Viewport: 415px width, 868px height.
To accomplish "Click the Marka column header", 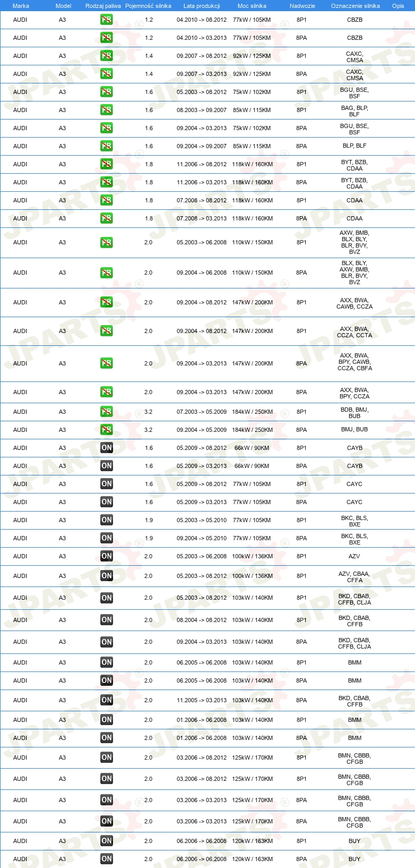I will click(x=21, y=6).
